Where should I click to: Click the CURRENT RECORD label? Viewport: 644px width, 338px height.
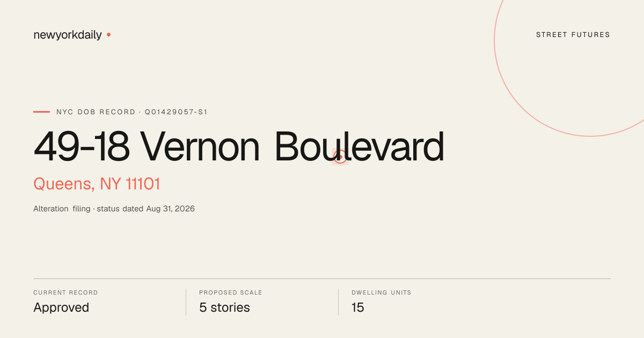point(65,293)
